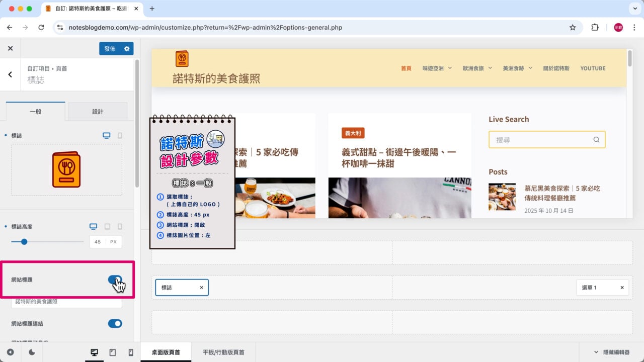Go back using the panel back arrow
The height and width of the screenshot is (362, 644).
(10, 73)
